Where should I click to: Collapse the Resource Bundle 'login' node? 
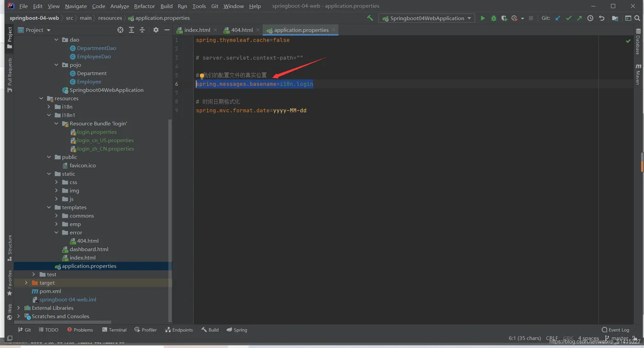[x=57, y=124]
